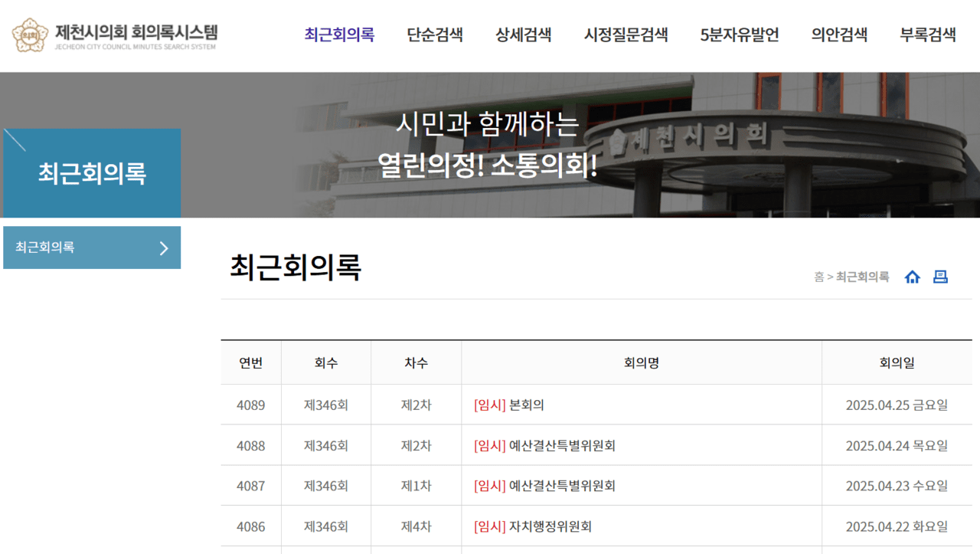Click the print icon near the breadcrumb

tap(941, 277)
